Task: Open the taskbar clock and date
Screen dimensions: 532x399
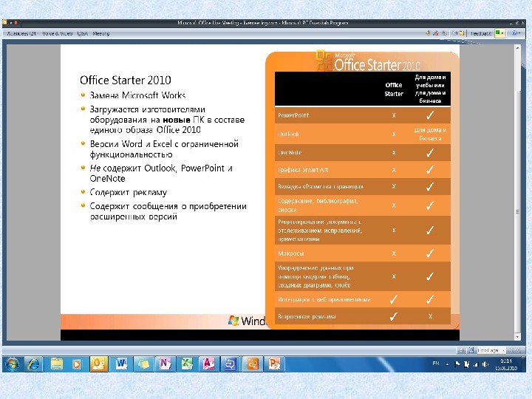Action: tap(506, 364)
